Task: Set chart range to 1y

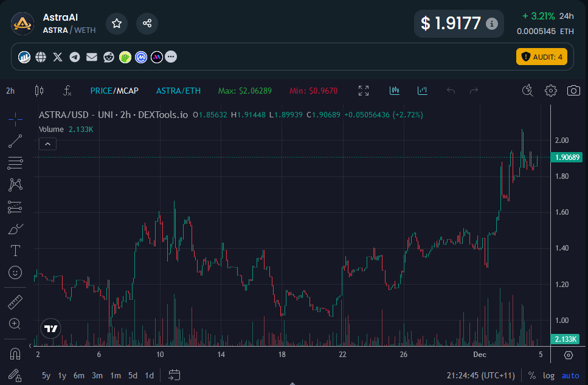Action: [62, 376]
